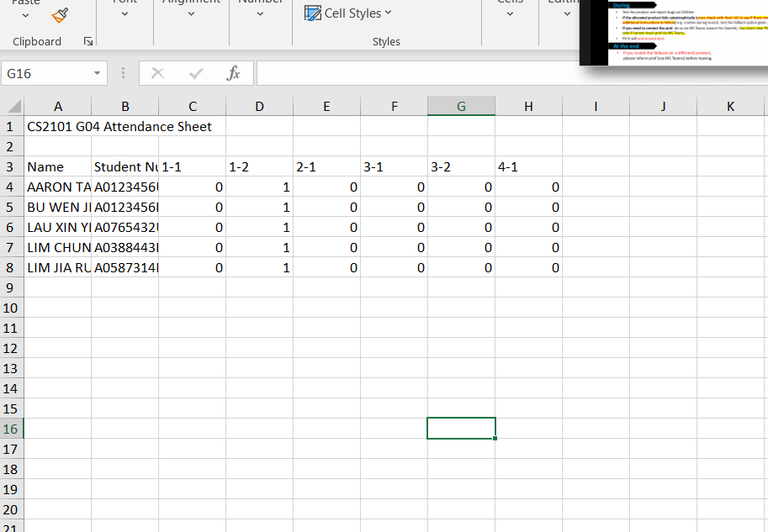Click the A0587314 student number cell

pyautogui.click(x=124, y=268)
